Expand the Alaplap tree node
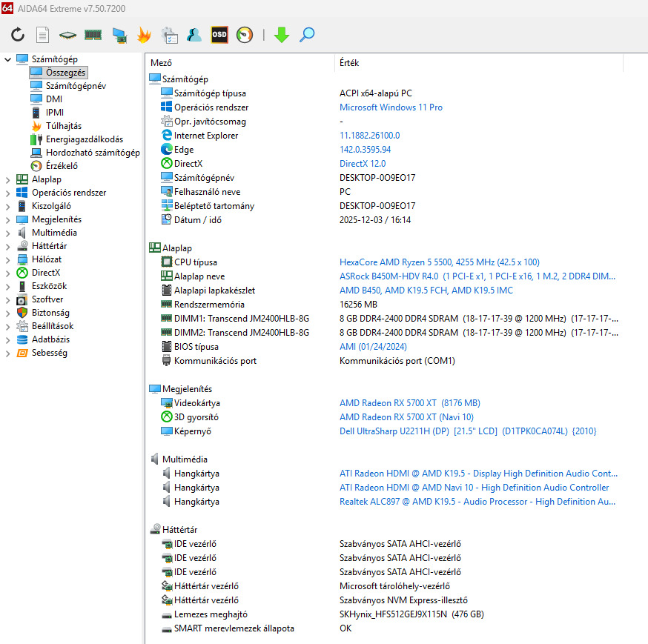Image resolution: width=648 pixels, height=644 pixels. [x=7, y=179]
